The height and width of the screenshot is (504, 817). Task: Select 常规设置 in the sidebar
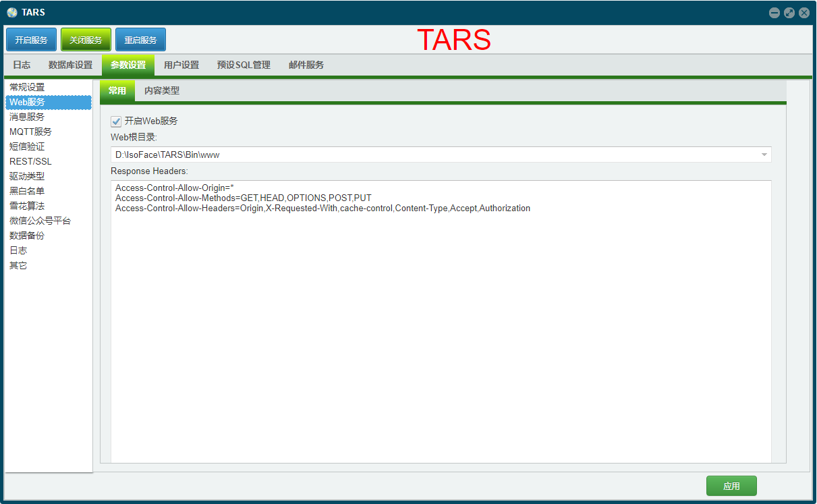49,88
